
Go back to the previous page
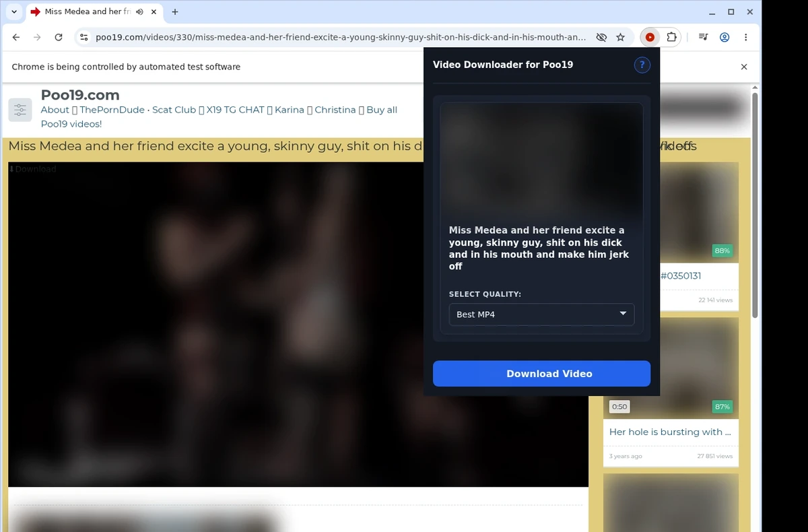[x=16, y=38]
